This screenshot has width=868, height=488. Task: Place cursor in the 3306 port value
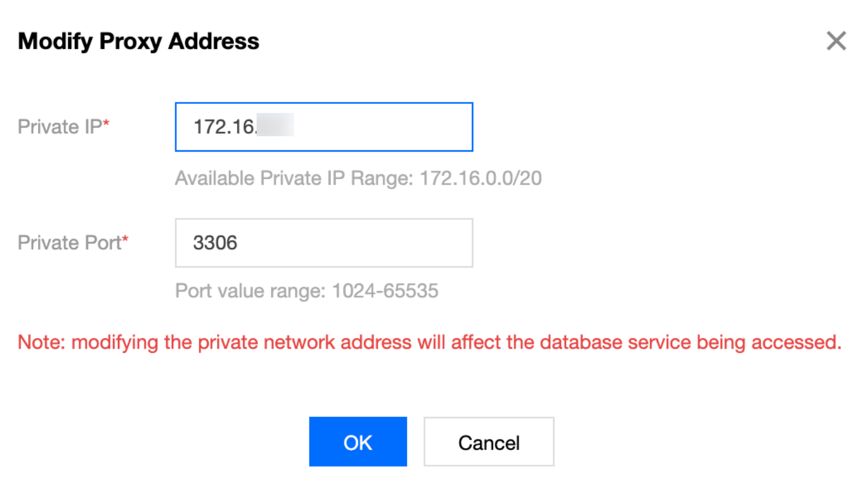pos(215,243)
